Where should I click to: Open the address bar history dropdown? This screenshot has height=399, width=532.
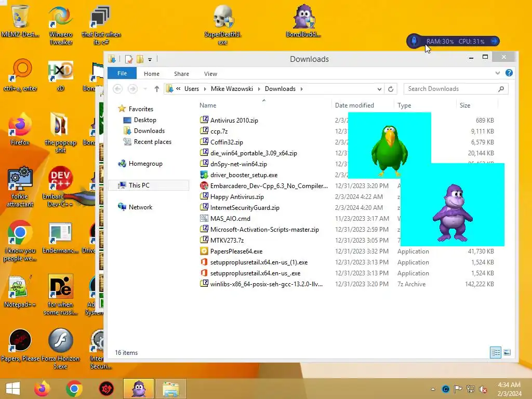click(379, 89)
